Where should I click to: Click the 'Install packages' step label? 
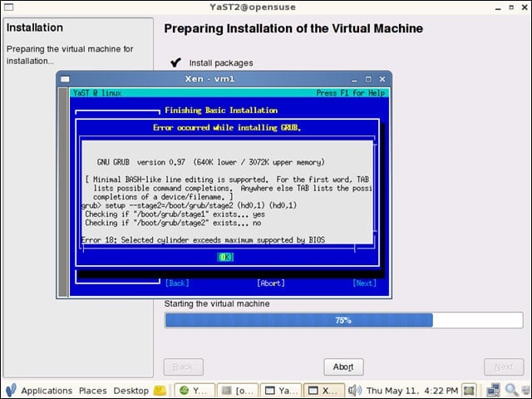(221, 63)
